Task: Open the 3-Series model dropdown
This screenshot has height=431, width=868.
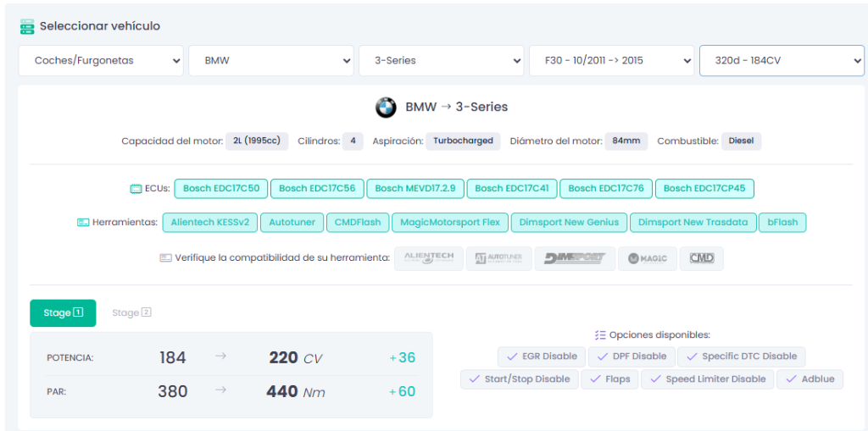Action: [441, 61]
